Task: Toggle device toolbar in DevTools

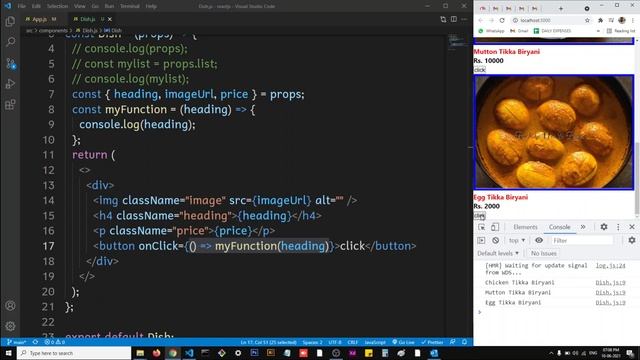Action: tap(495, 227)
